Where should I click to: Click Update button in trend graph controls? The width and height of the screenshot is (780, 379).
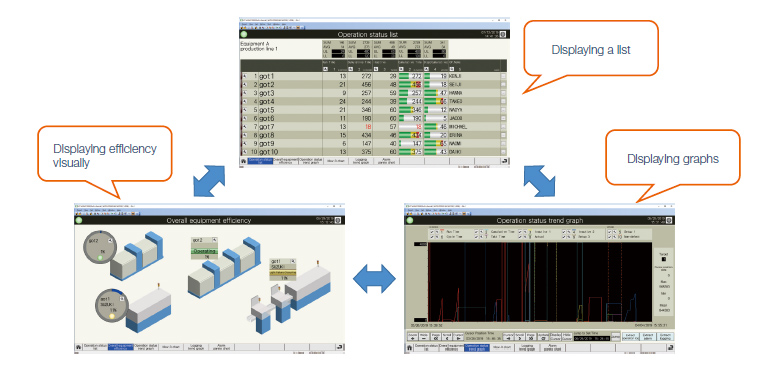click(x=543, y=337)
